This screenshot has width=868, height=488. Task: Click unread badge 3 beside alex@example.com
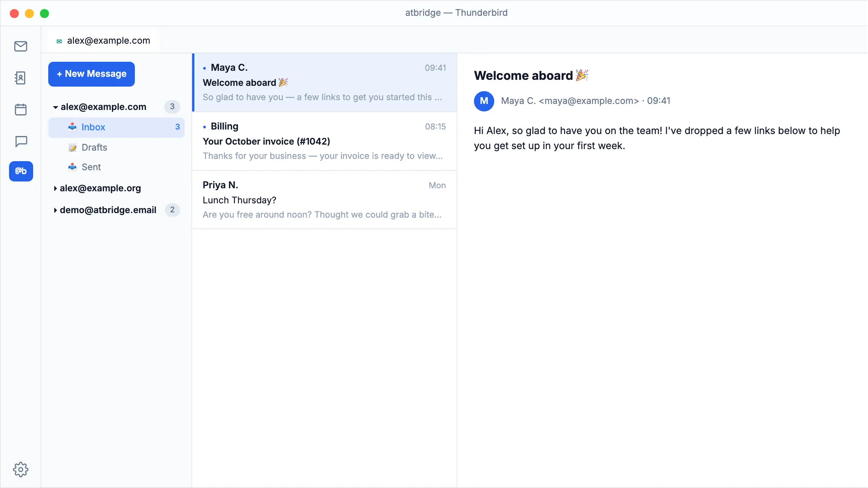(172, 107)
